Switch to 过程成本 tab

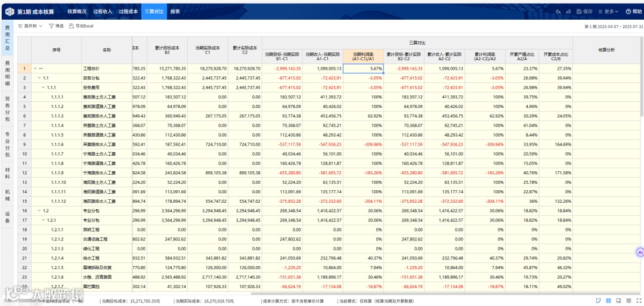pos(128,11)
